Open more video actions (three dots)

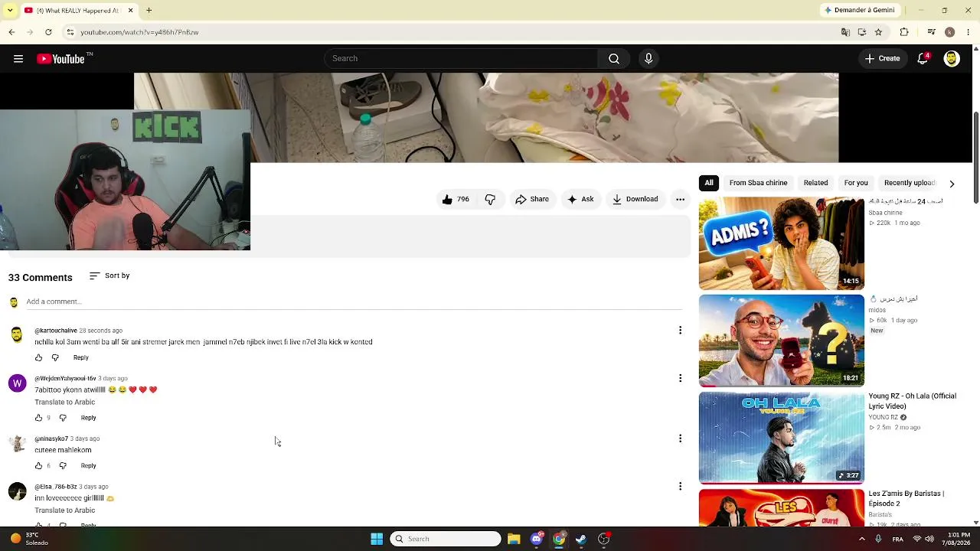680,200
